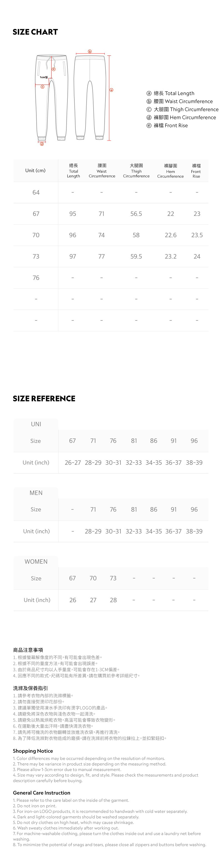Click the Waist Circumference column header
The width and height of the screenshot is (222, 868).
[102, 171]
